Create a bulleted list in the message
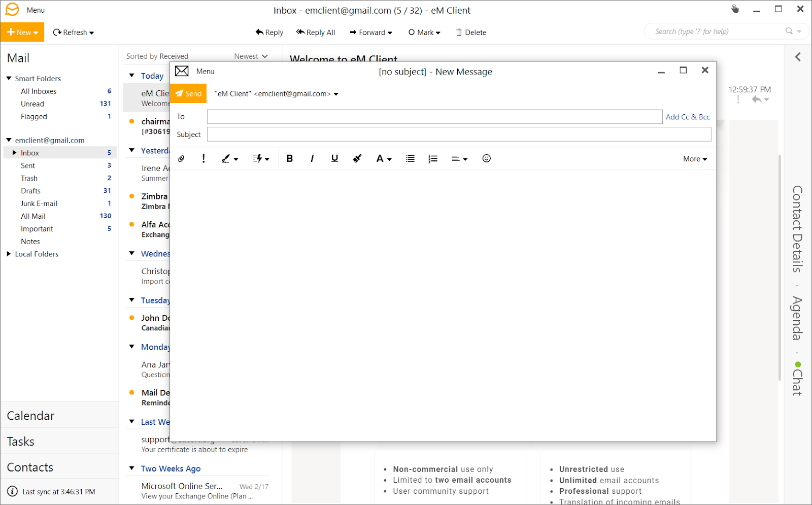The height and width of the screenshot is (505, 812). [x=410, y=158]
